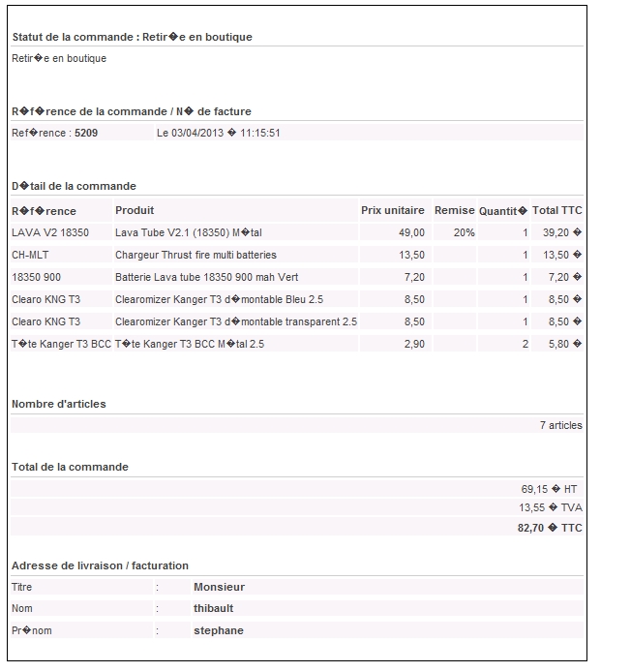This screenshot has width=631, height=672.
Task: Click the 'thibault' name value
Action: [213, 608]
